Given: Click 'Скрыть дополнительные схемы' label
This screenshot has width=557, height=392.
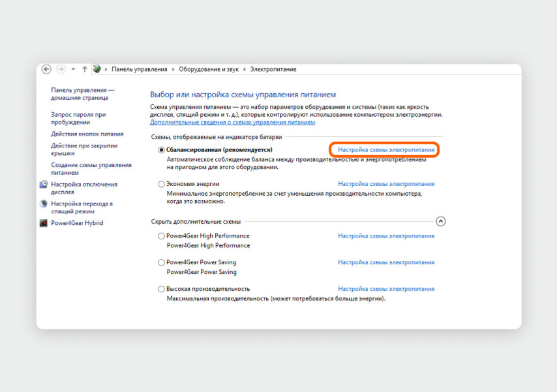Looking at the screenshot, I should pos(196,221).
